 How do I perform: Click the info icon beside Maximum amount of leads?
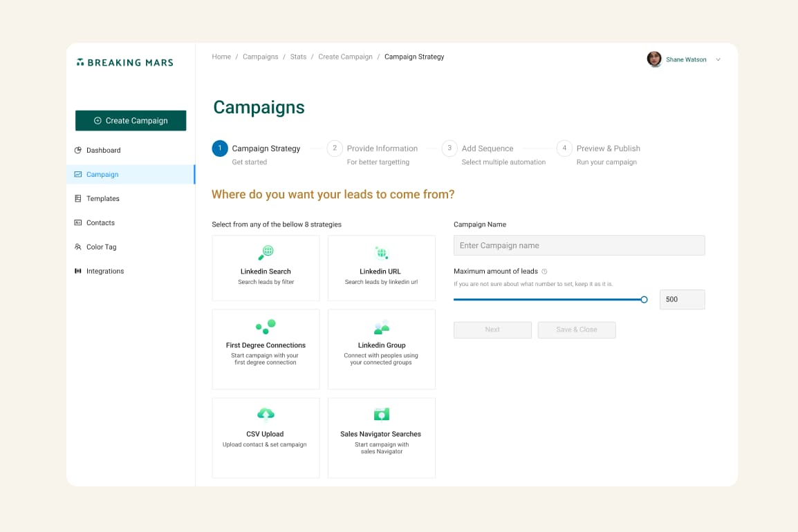coord(544,272)
